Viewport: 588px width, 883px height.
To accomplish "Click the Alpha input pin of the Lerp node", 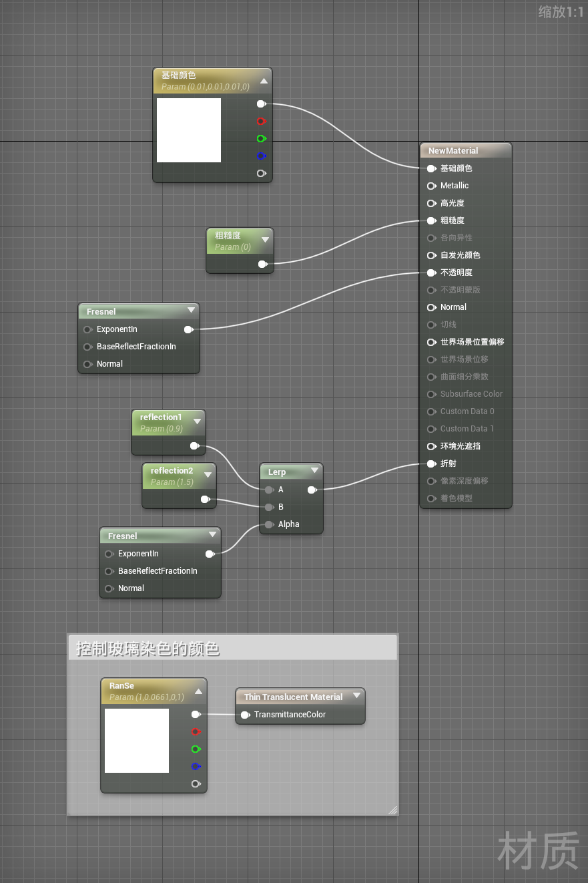I will coord(269,524).
